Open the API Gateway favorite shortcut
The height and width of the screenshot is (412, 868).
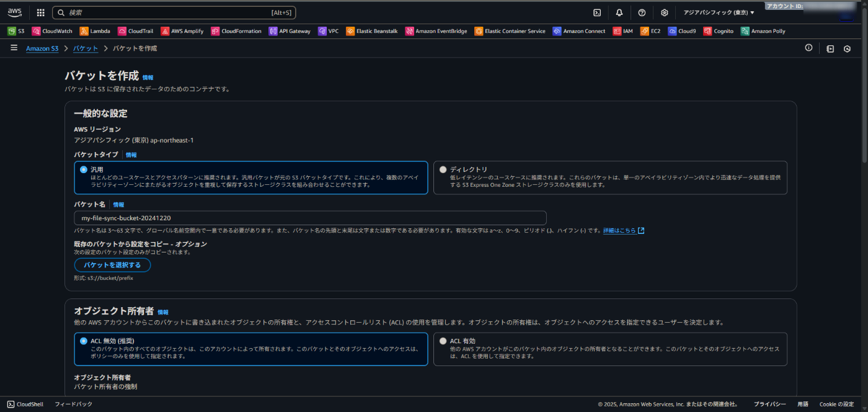(x=290, y=31)
